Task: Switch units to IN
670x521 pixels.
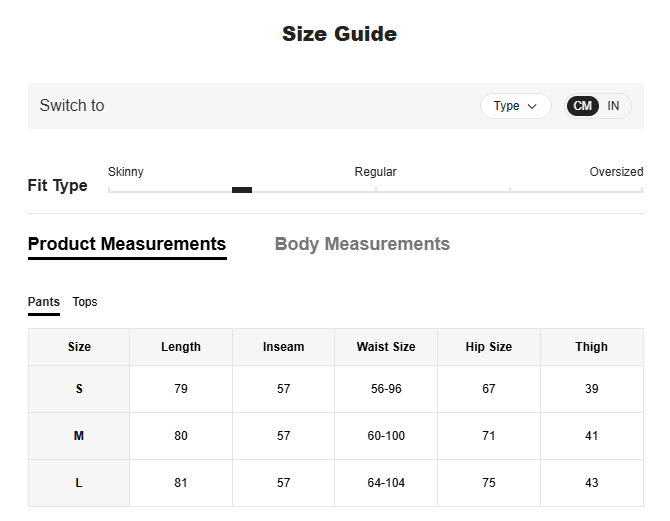Action: tap(613, 106)
